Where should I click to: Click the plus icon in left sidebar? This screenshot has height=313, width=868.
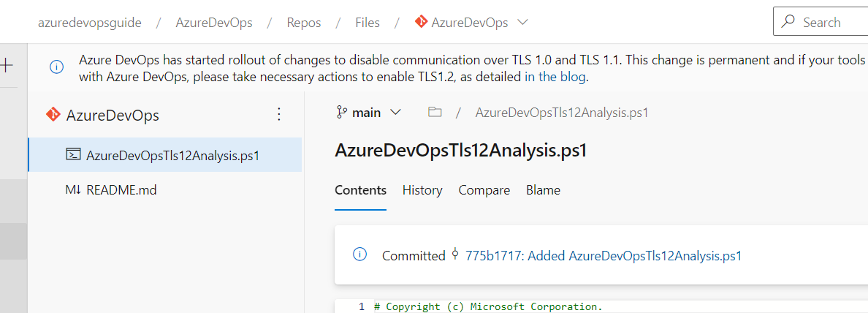pos(6,65)
